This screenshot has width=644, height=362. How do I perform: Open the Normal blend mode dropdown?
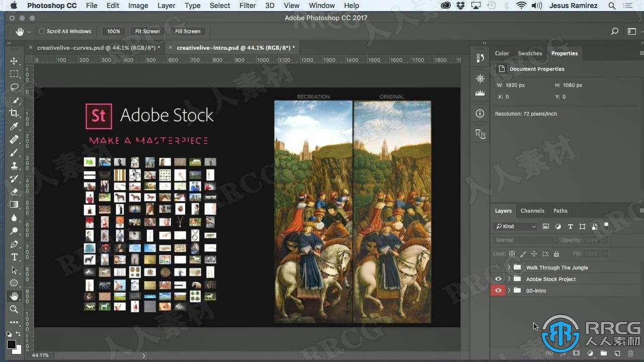tap(526, 240)
